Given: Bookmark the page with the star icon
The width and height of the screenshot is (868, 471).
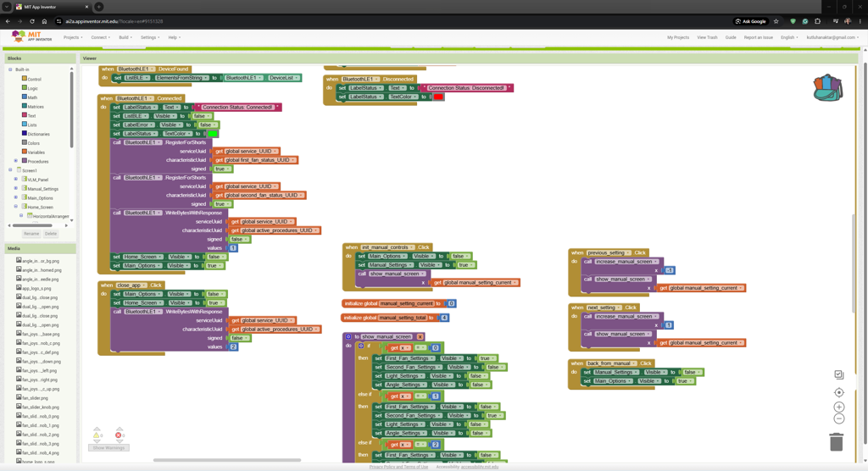Looking at the screenshot, I should click(x=776, y=21).
